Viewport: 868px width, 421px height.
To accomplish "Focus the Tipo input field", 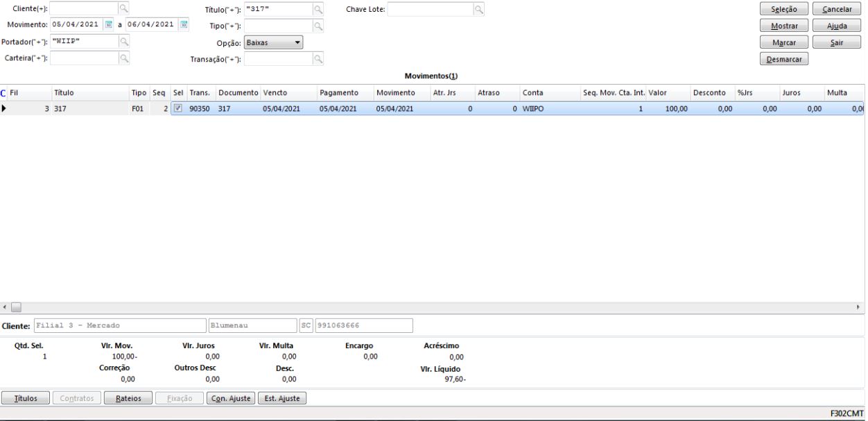I will [x=279, y=26].
